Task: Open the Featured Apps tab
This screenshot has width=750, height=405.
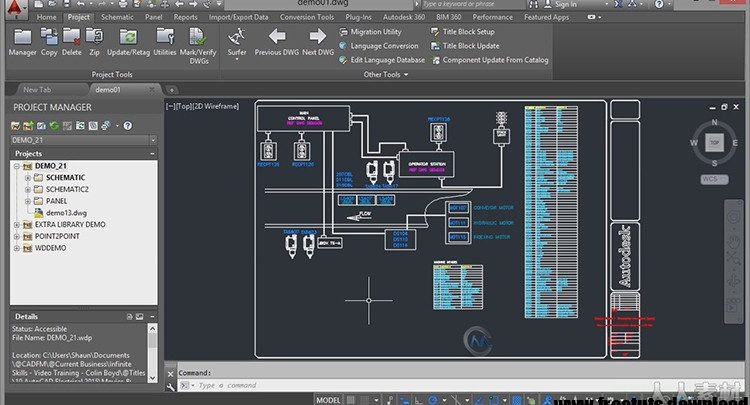Action: tap(546, 17)
